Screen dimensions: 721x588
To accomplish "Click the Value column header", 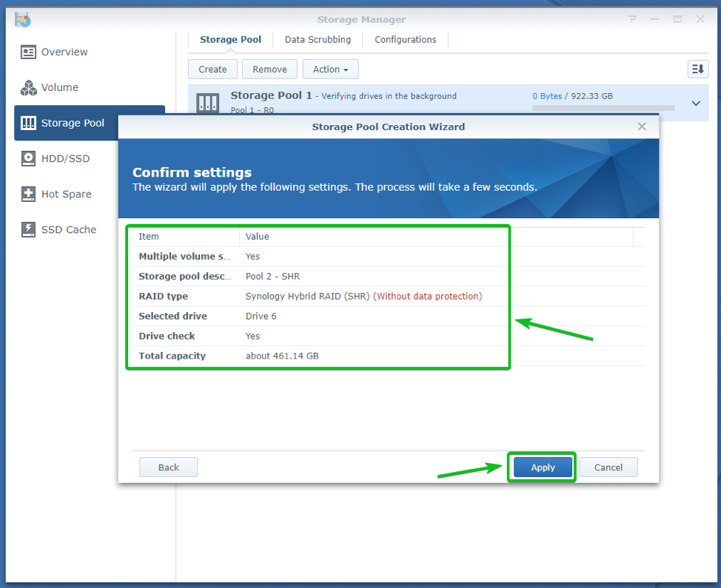I will coord(436,237).
